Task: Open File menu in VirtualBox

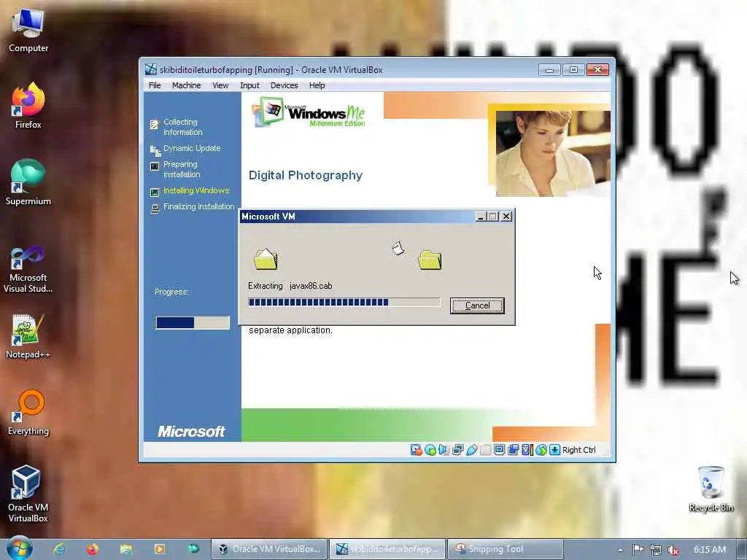Action: tap(155, 85)
